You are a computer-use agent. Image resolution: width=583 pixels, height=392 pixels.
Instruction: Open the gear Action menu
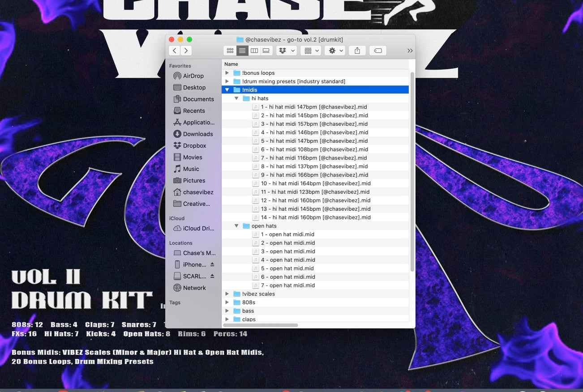(x=336, y=51)
